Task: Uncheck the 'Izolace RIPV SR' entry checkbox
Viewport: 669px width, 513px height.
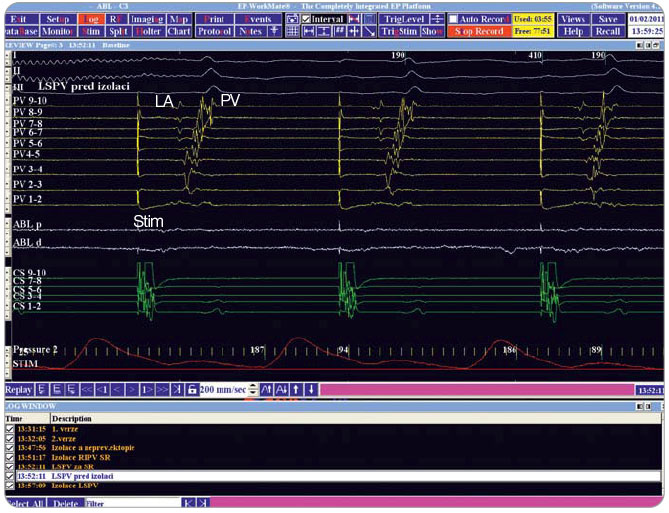Action: [x=10, y=457]
